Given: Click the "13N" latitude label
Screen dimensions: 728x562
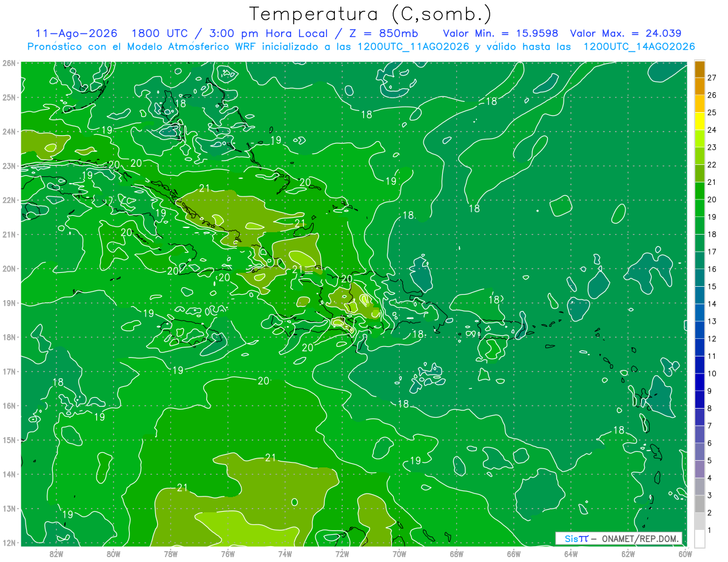Looking at the screenshot, I should pos(10,508).
